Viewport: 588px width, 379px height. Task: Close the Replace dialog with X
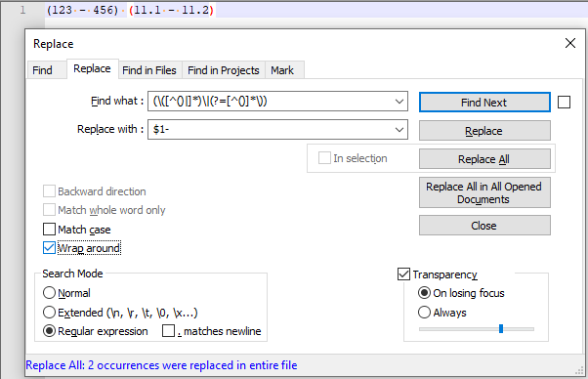[570, 43]
